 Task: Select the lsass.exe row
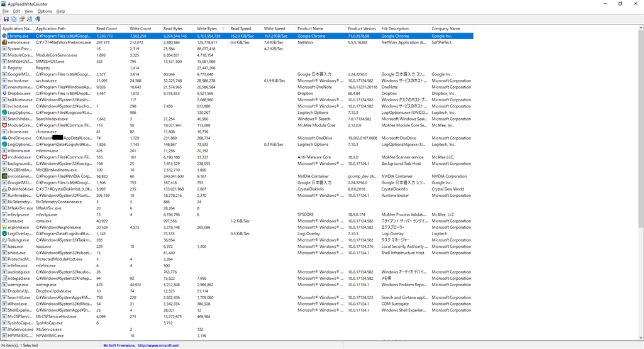pyautogui.click(x=237, y=247)
